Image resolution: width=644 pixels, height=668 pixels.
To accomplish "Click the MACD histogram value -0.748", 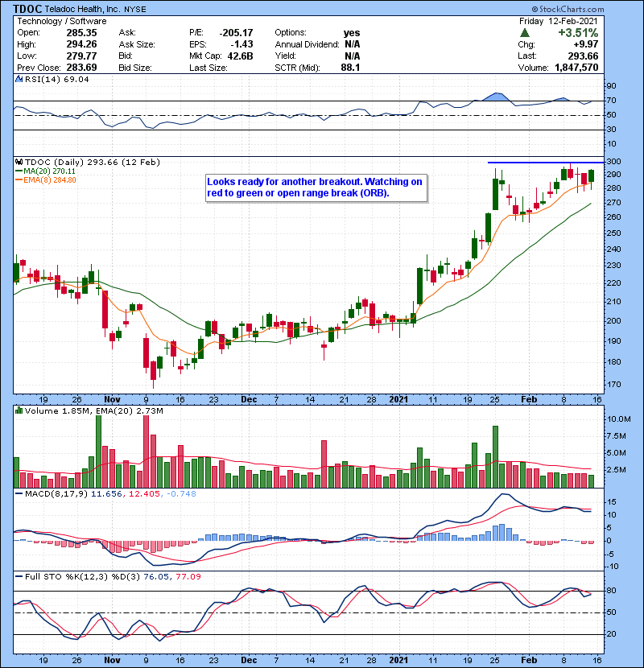I will [x=181, y=494].
